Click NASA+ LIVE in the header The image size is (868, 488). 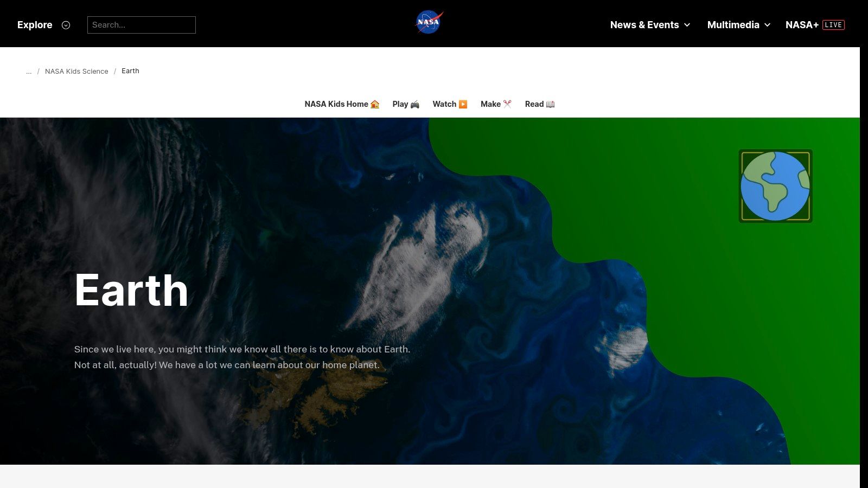tap(815, 25)
